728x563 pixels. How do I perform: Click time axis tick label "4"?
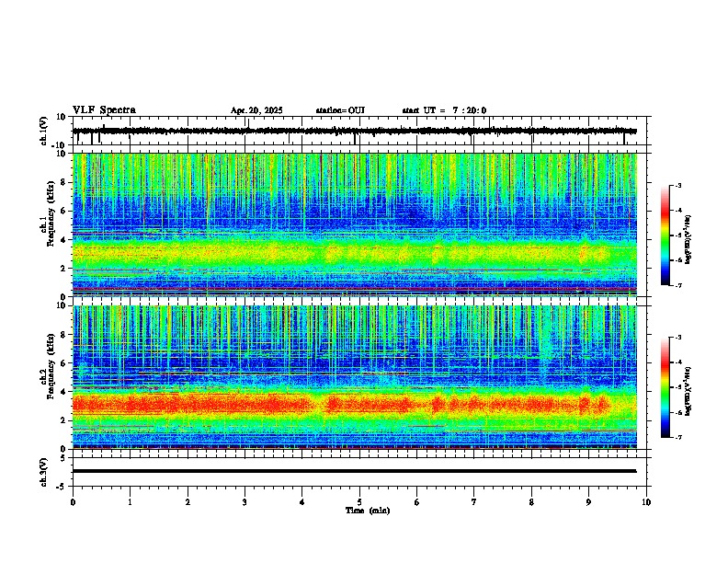coord(302,502)
